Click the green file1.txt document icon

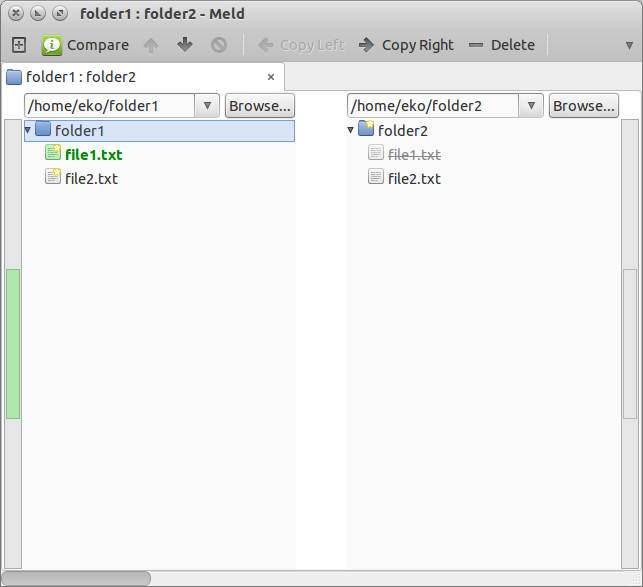click(53, 152)
